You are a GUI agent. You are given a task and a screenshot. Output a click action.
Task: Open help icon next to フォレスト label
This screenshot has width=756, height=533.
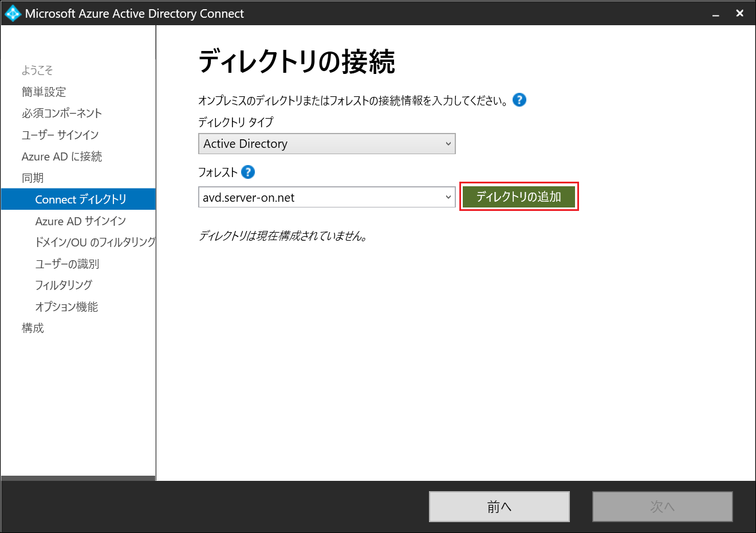click(x=248, y=172)
